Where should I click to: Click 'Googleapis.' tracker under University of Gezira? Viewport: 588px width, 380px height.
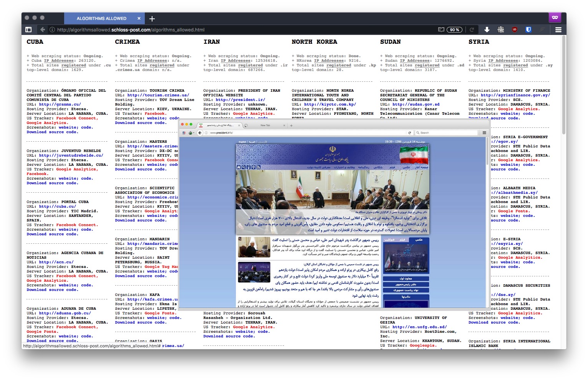(423, 345)
